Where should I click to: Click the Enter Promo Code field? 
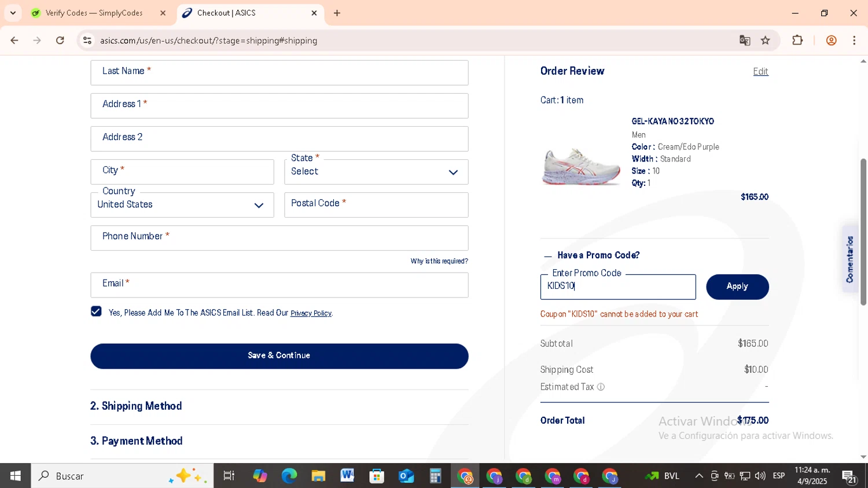tap(618, 287)
